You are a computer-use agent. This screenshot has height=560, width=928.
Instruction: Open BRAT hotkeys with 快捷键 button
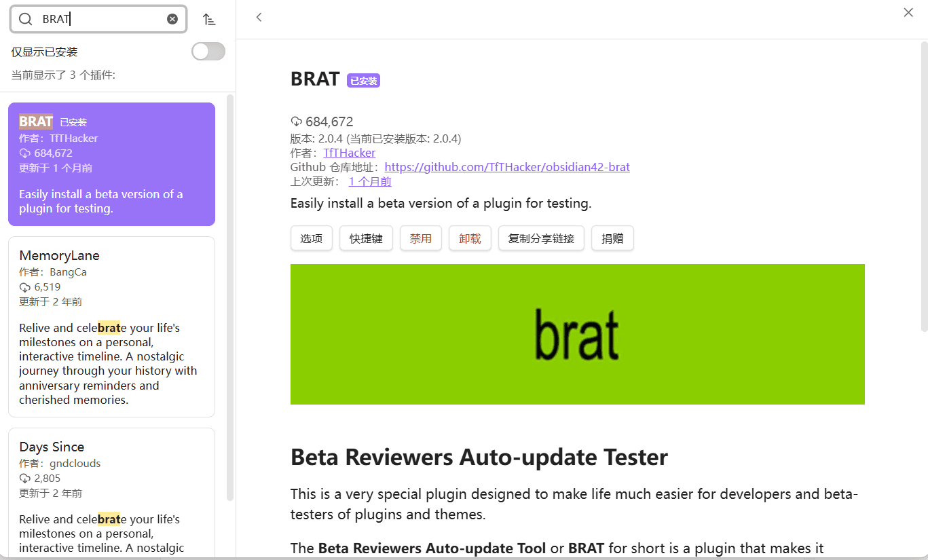click(x=366, y=238)
